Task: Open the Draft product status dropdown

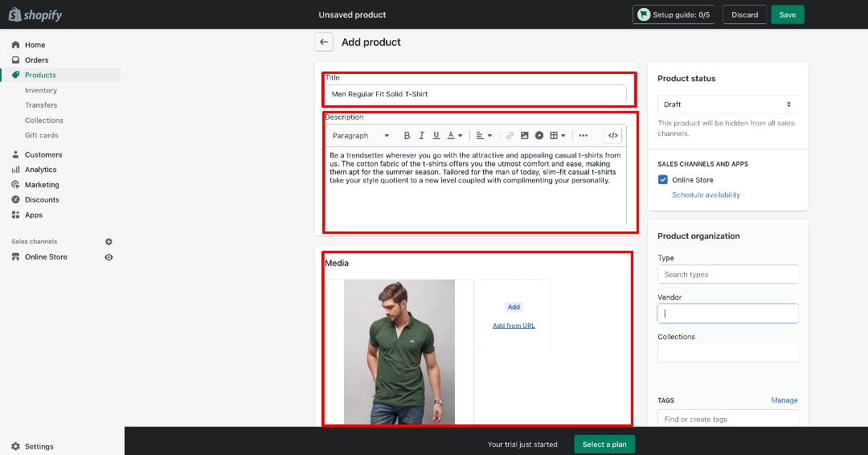Action: pos(727,104)
